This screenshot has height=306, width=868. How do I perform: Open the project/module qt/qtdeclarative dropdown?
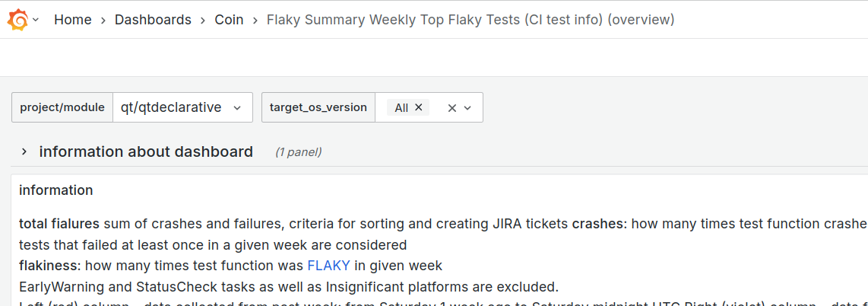[x=171, y=107]
